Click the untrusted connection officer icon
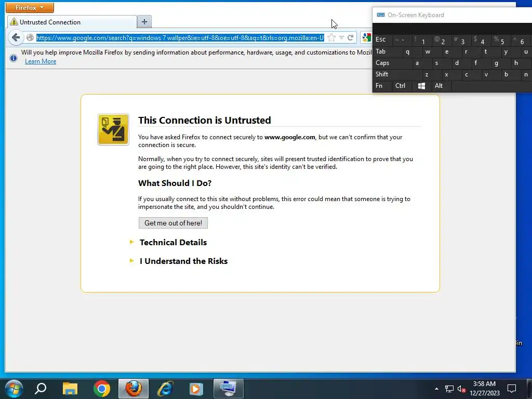This screenshot has width=532, height=399. [113, 129]
